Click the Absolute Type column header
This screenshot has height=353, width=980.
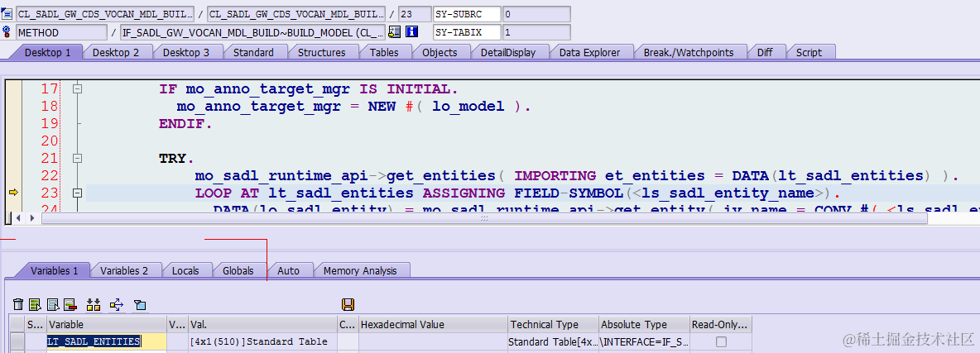click(x=644, y=324)
